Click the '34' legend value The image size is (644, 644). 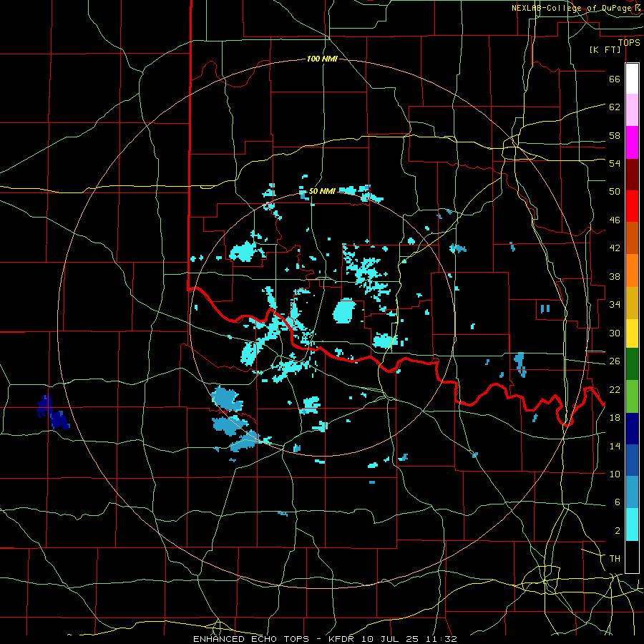pos(615,304)
